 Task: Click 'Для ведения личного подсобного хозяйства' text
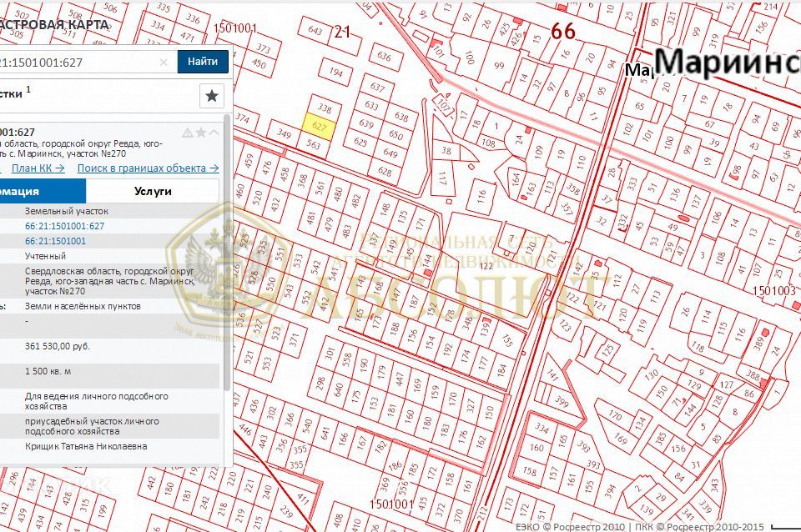click(97, 401)
